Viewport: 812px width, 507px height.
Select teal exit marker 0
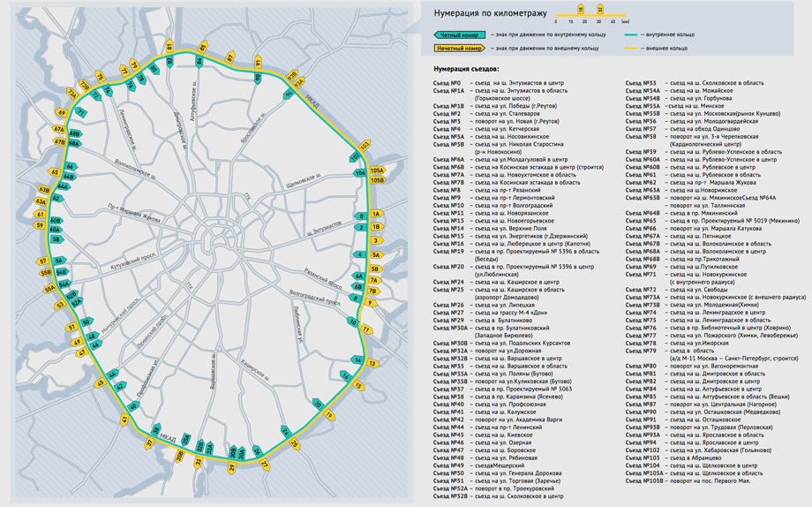[x=360, y=216]
